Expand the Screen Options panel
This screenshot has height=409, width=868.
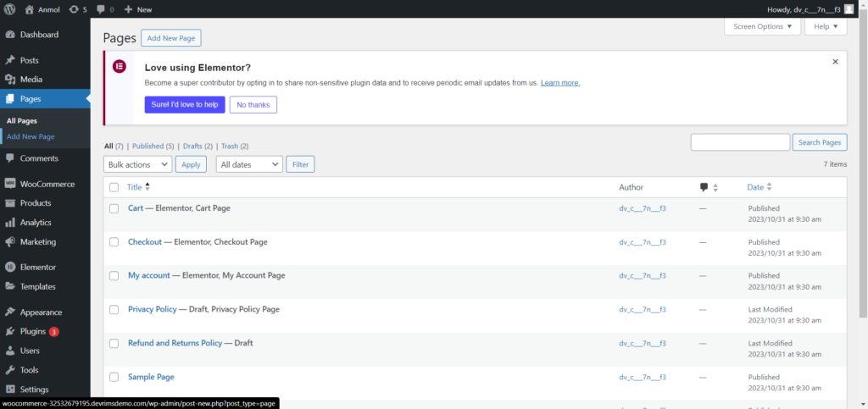tap(762, 26)
